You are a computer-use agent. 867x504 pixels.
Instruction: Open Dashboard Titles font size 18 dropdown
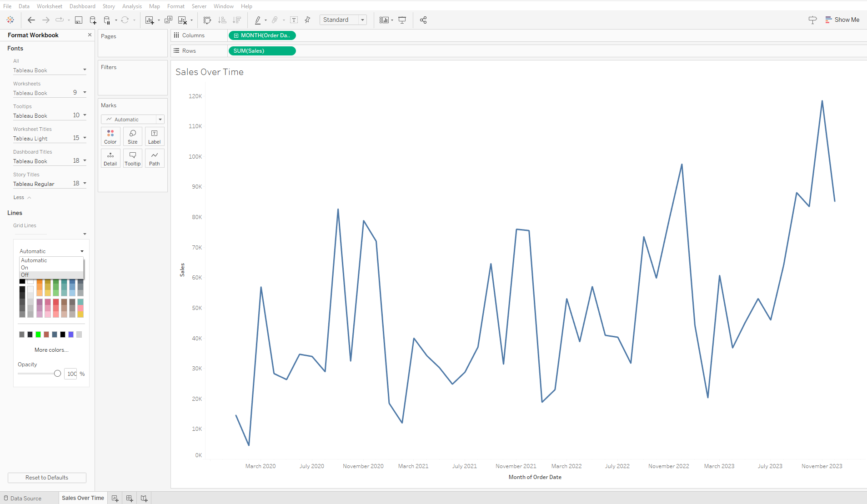[80, 161]
